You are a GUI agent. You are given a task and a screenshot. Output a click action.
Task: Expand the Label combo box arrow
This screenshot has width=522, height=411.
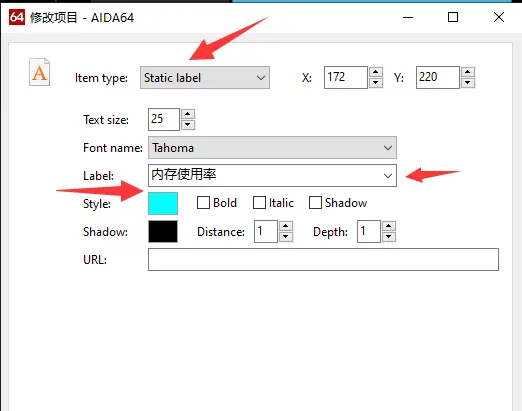388,175
